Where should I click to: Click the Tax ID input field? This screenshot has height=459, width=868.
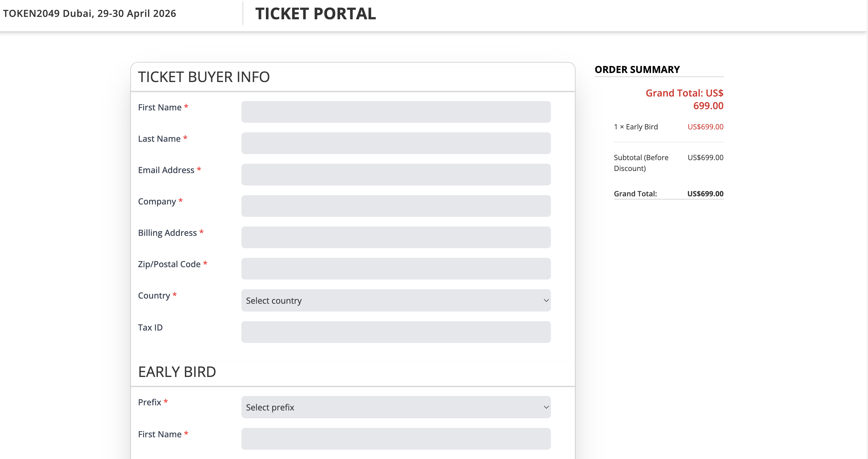coord(396,332)
